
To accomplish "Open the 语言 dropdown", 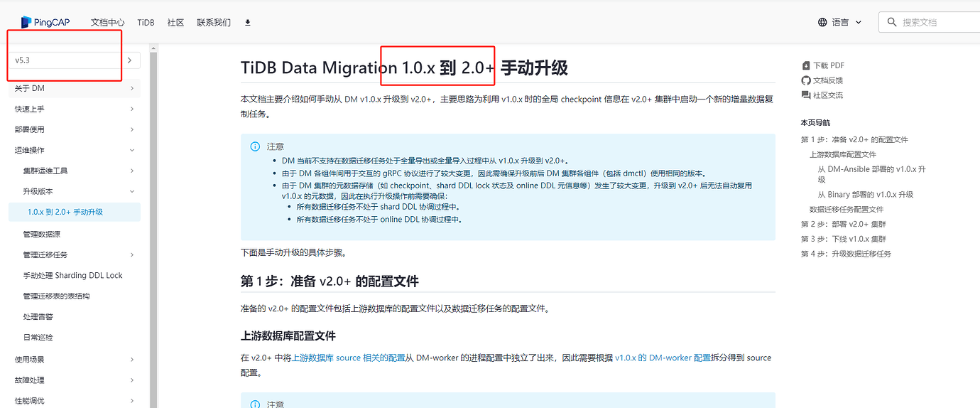I will (x=840, y=23).
